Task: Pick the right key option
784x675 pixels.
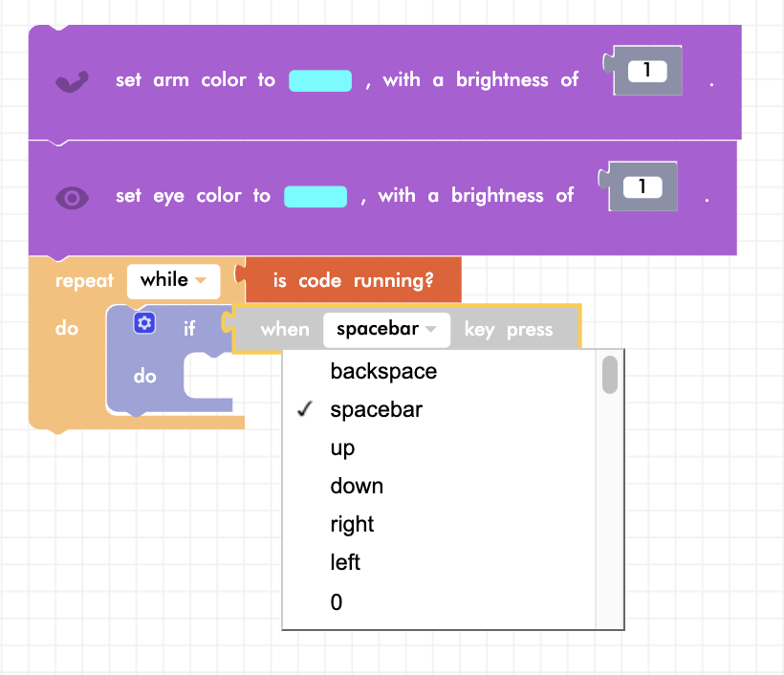Action: pos(352,525)
